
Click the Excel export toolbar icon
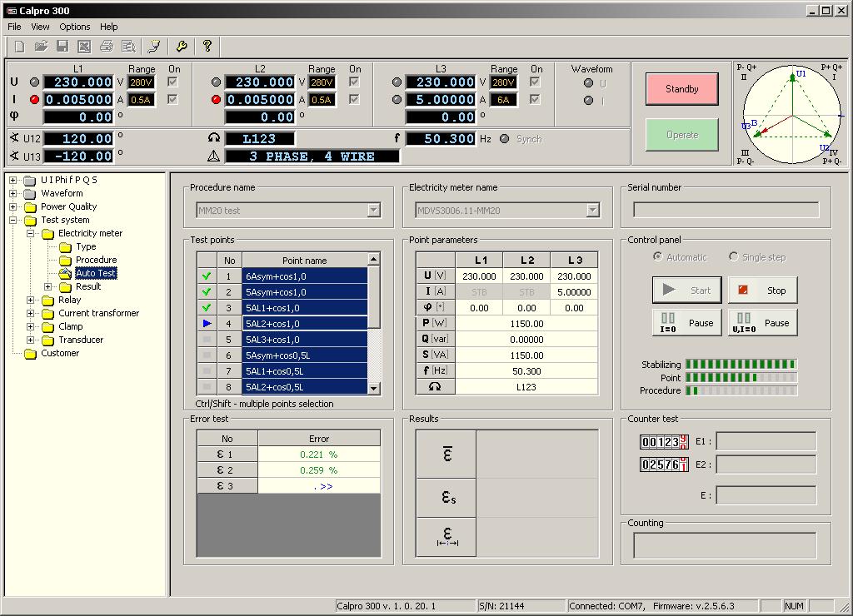coord(84,47)
